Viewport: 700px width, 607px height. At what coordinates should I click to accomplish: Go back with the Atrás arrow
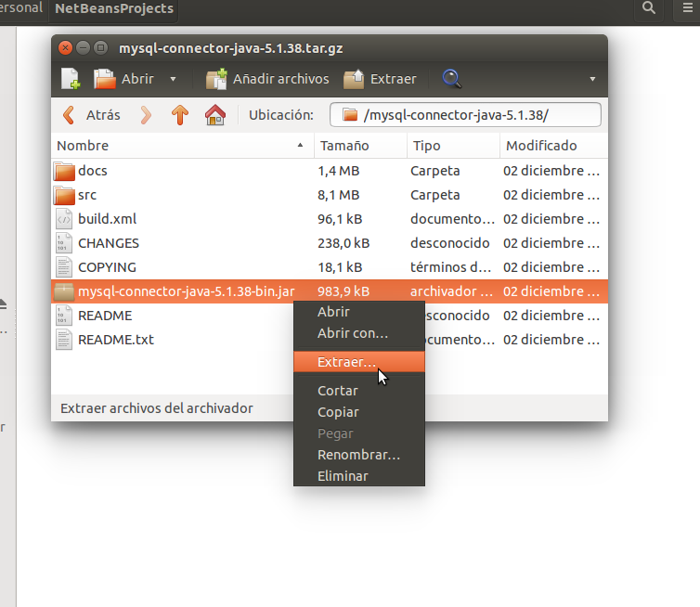92,115
